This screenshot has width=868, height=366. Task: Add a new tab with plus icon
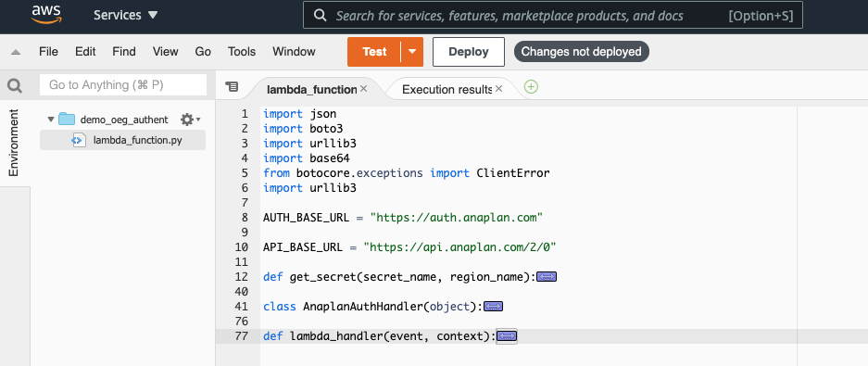pos(531,87)
